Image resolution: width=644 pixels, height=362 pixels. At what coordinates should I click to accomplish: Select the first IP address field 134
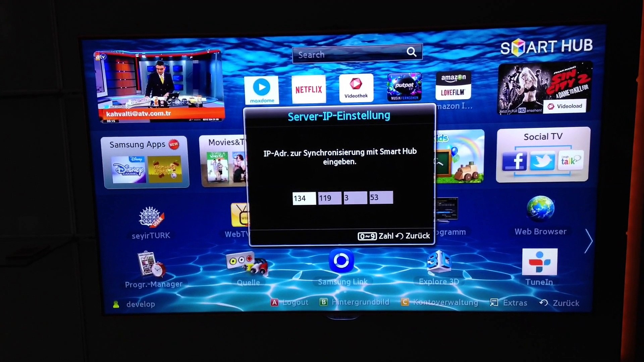click(304, 197)
